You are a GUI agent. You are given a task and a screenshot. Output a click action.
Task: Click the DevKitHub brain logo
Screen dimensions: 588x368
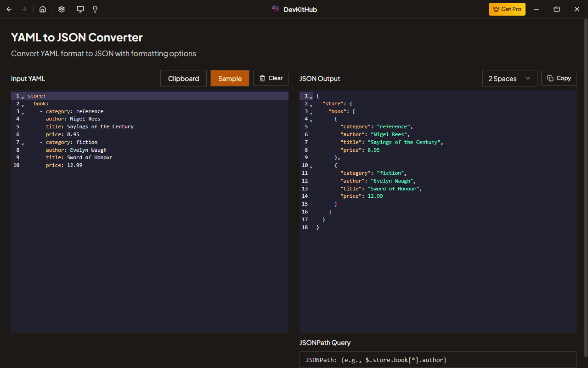click(x=276, y=9)
